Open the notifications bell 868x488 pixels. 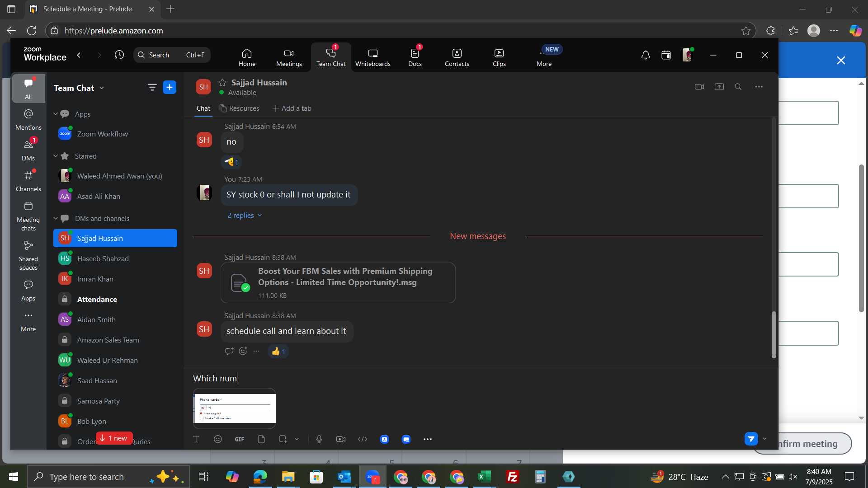click(646, 55)
